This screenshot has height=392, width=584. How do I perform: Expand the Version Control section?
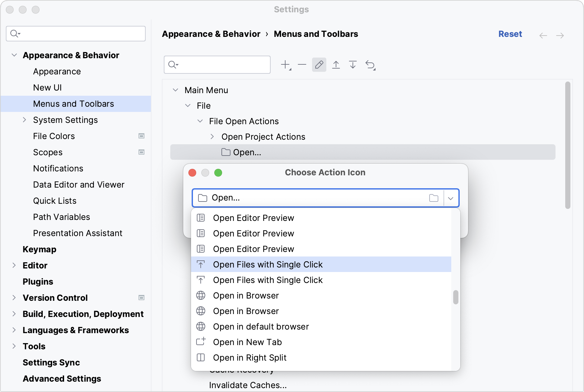[x=14, y=298]
